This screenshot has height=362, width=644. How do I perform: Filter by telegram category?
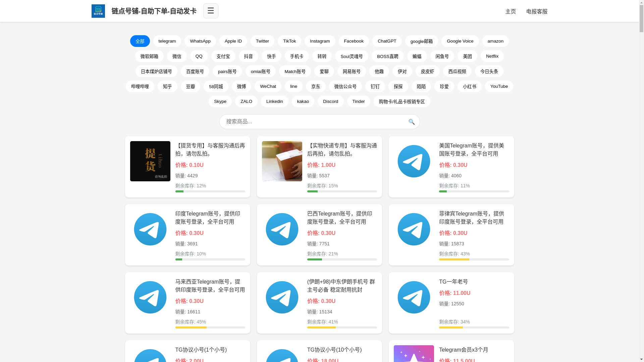(167, 41)
